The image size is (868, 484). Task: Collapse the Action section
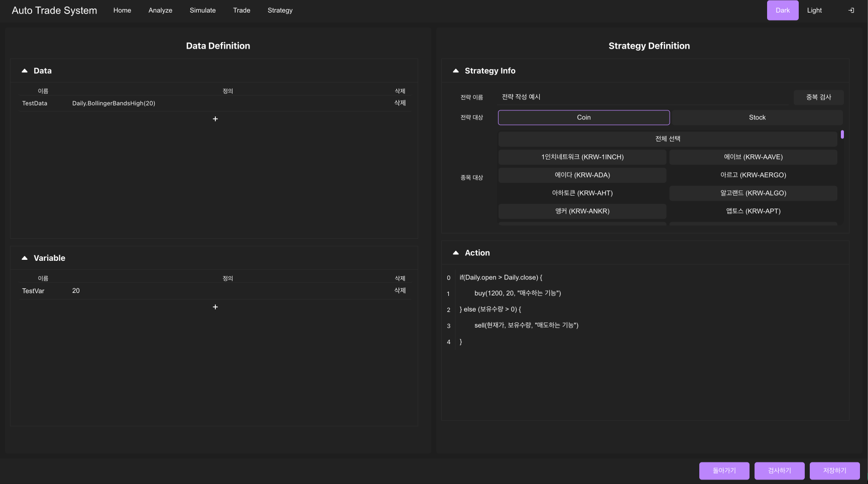456,253
